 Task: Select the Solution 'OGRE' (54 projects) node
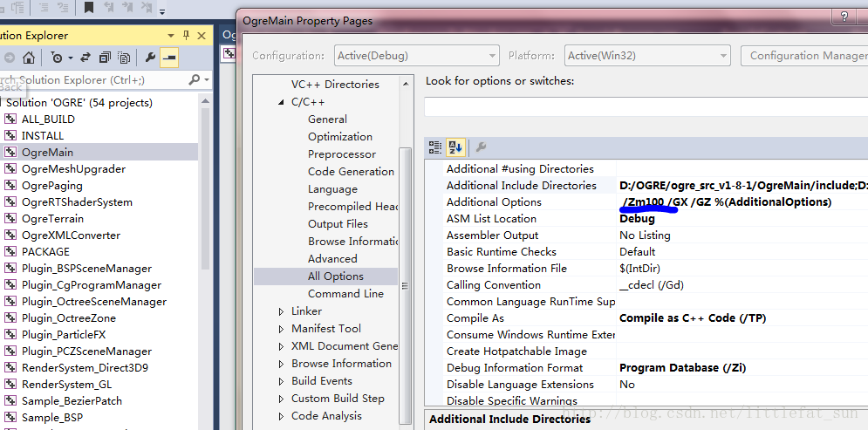(x=79, y=102)
